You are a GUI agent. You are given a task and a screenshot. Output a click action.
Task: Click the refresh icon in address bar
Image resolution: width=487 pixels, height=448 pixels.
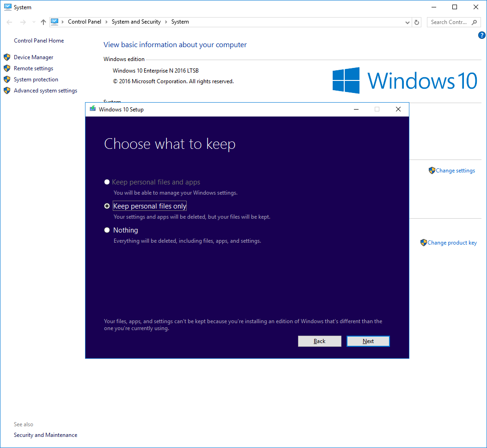click(417, 22)
